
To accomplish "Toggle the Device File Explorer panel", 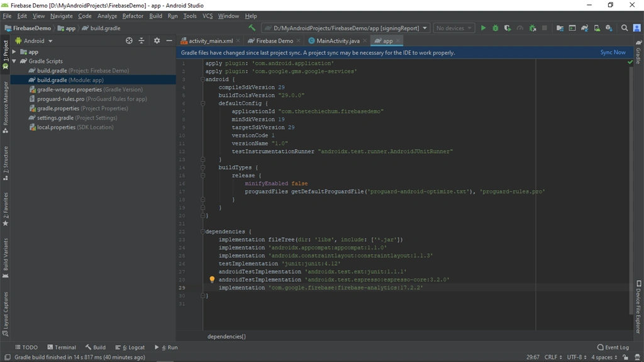I will pos(639,307).
